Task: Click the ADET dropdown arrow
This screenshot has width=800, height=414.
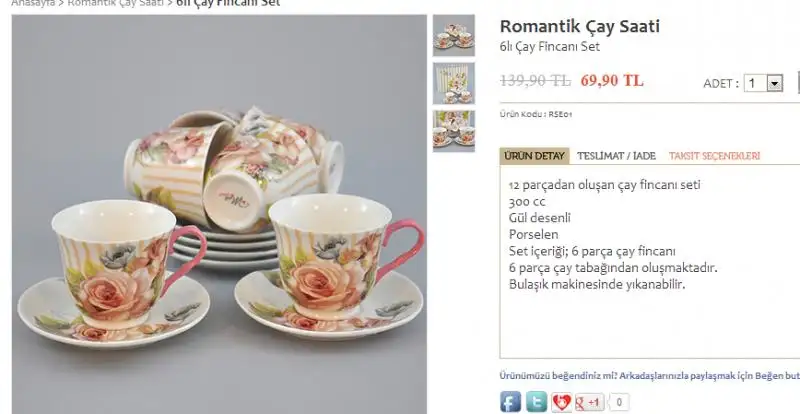Action: (774, 83)
